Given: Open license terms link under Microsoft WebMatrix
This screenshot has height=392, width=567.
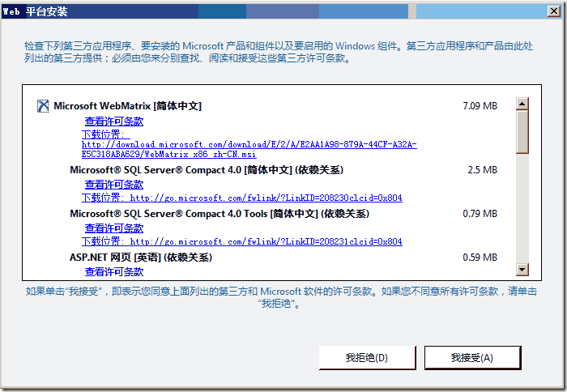Looking at the screenshot, I should coord(114,121).
